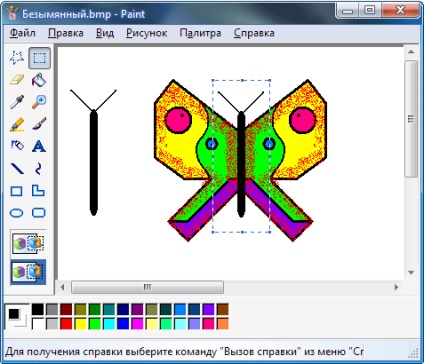
Task: Pick the Airbrush spray tool
Action: pyautogui.click(x=17, y=146)
